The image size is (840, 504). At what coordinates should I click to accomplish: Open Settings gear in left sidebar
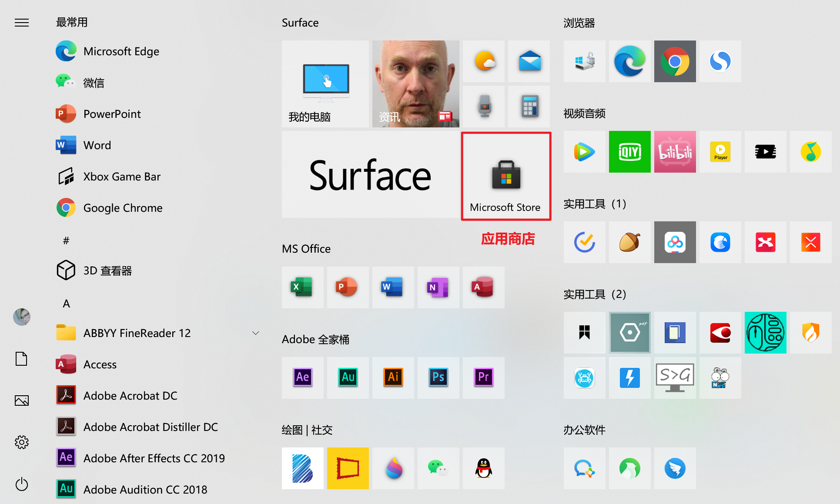[22, 442]
